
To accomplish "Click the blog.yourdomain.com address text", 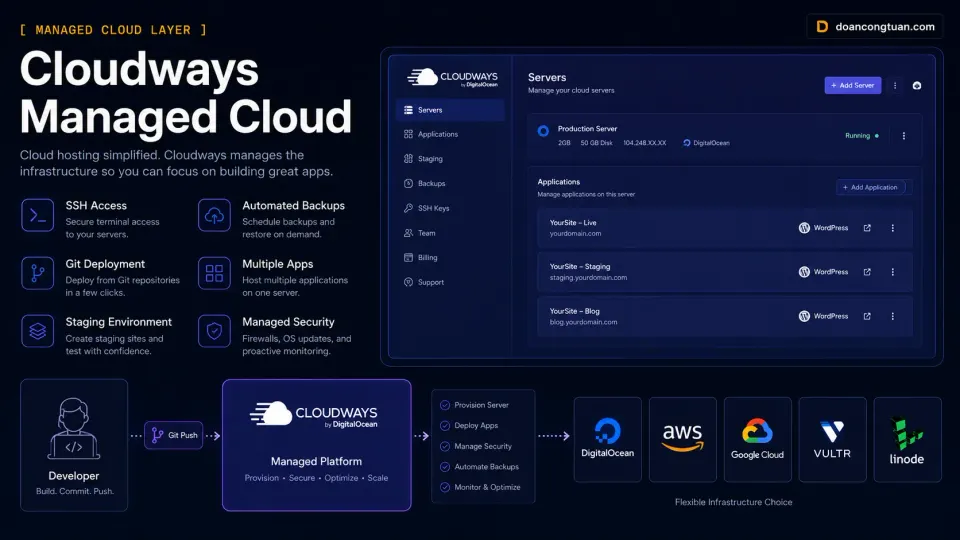I will click(x=583, y=322).
